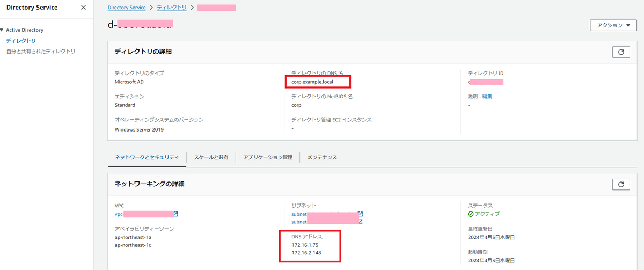Select the ネットワークとセキュリティ tab
The height and width of the screenshot is (270, 644).
[147, 157]
